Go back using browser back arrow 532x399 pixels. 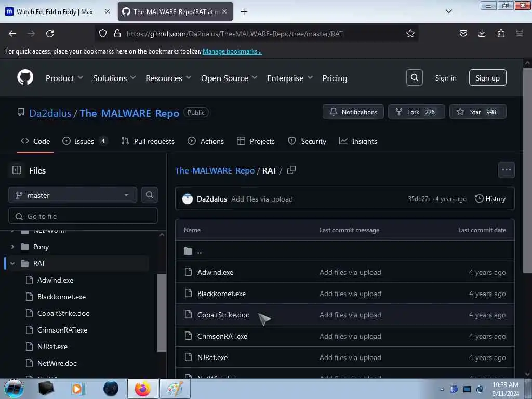tap(12, 34)
